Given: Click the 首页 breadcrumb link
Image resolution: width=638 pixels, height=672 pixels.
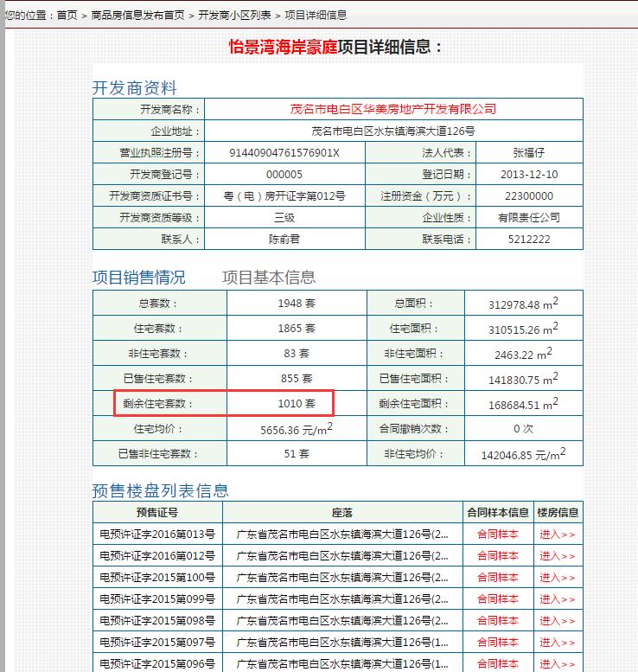Looking at the screenshot, I should click(67, 16).
